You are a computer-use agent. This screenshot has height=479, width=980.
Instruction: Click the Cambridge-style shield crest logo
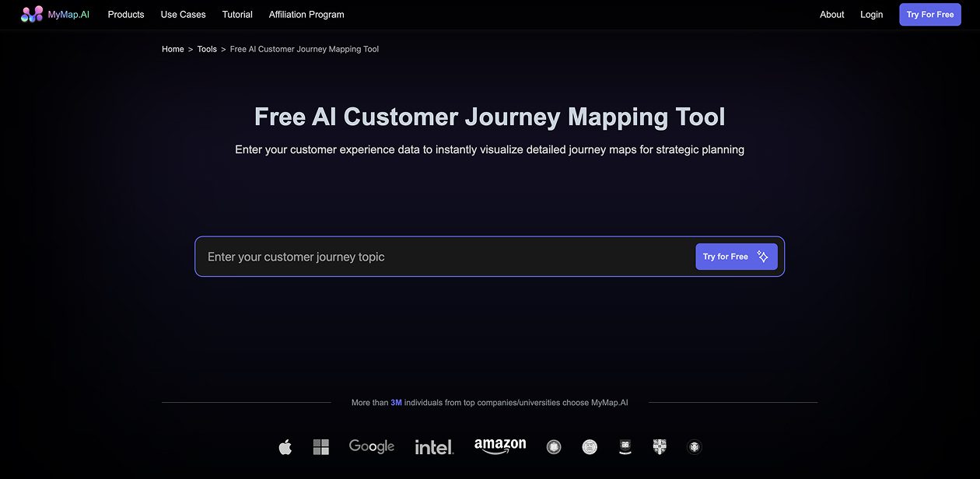(659, 446)
